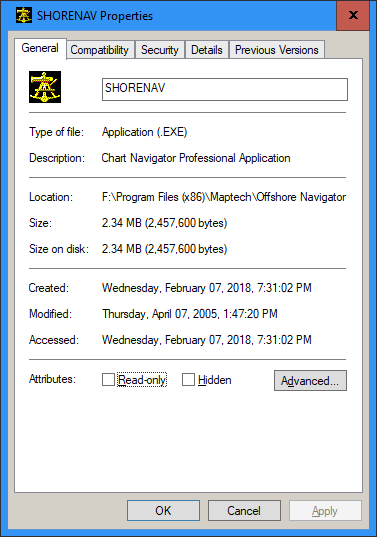
Task: Click the Size on disk value
Action: pos(164,249)
